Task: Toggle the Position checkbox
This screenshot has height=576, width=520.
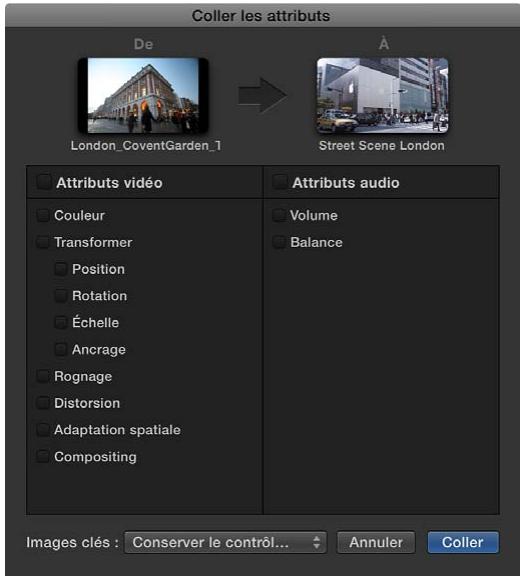Action: pyautogui.click(x=61, y=269)
